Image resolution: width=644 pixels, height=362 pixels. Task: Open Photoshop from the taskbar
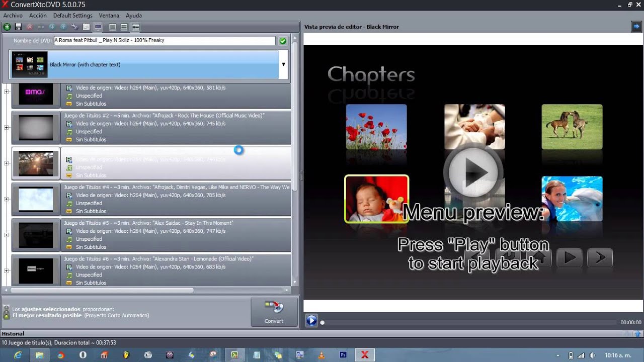coord(343,355)
